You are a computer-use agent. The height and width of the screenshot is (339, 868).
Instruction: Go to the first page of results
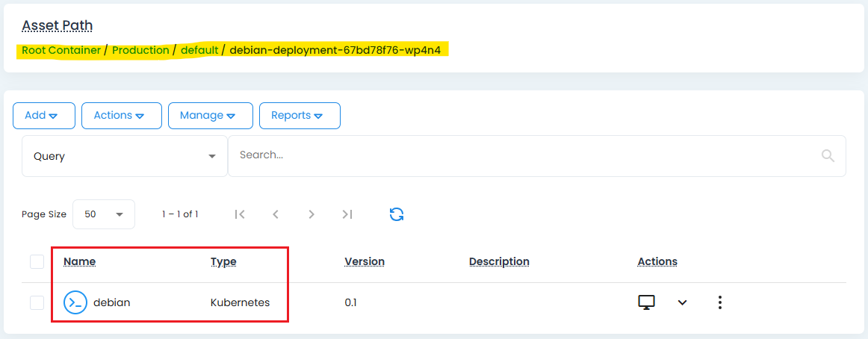tap(240, 214)
